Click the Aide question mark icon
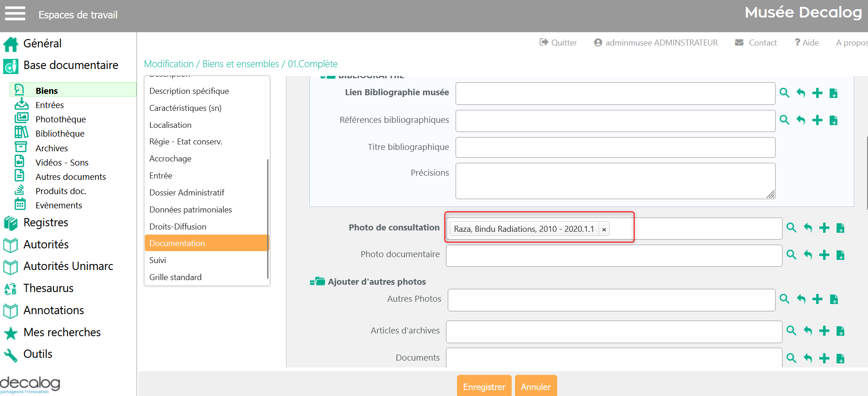This screenshot has width=868, height=396. coord(798,42)
